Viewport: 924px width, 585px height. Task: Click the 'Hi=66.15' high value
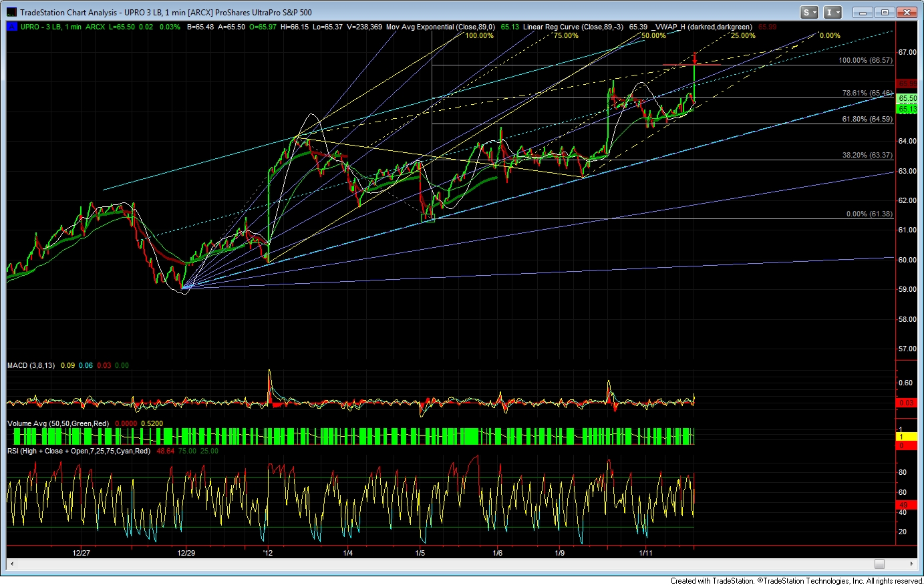295,27
